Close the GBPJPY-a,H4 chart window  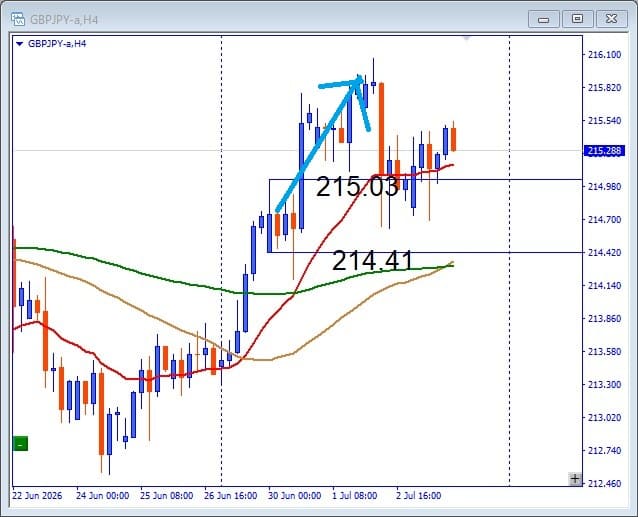(x=611, y=19)
